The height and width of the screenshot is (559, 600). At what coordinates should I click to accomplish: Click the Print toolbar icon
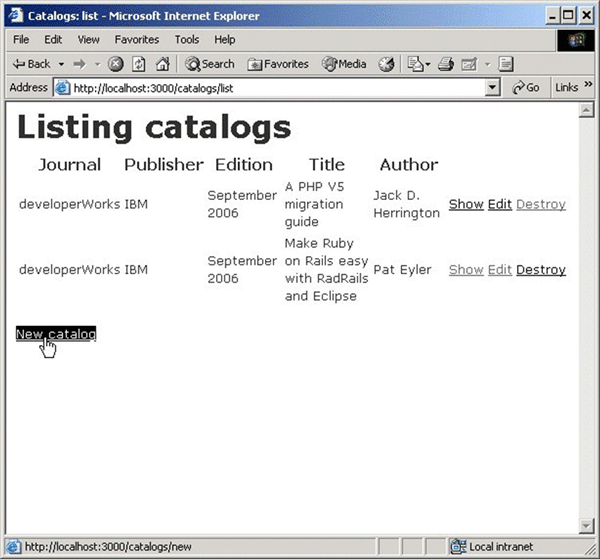446,64
